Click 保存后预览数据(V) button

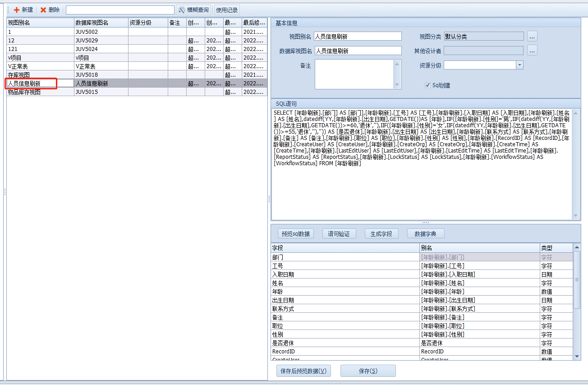click(303, 371)
